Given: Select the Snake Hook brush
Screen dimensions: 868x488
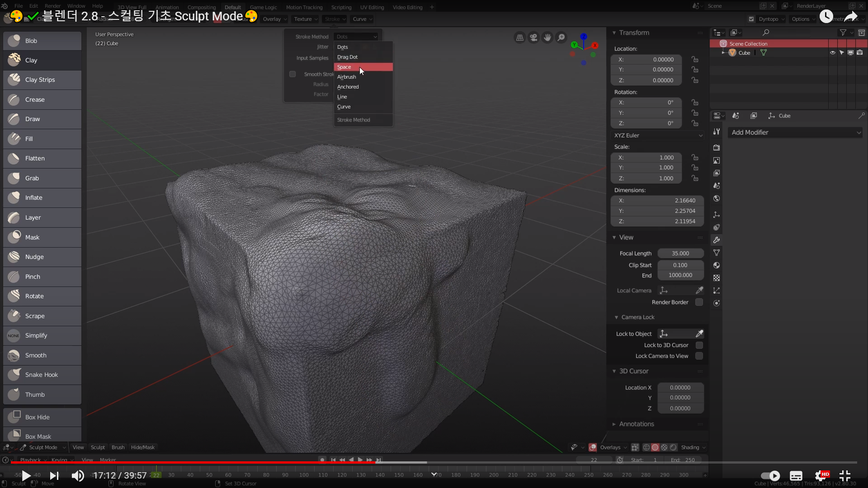Looking at the screenshot, I should click(42, 375).
